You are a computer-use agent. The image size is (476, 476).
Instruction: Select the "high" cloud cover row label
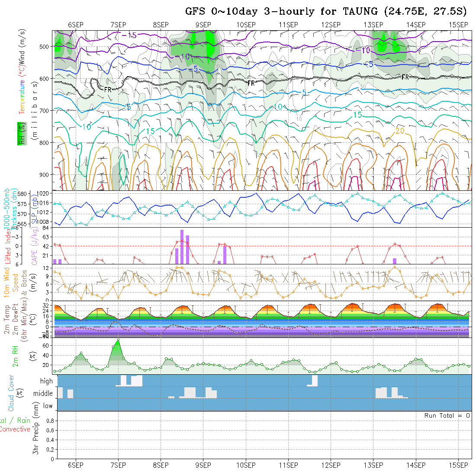pos(46,381)
